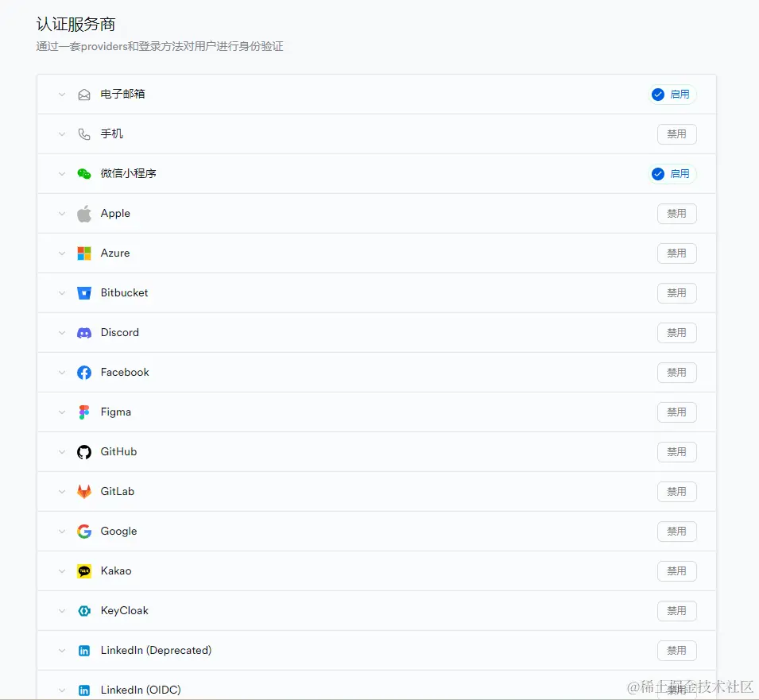
Task: Click the Google G icon
Action: tap(84, 532)
